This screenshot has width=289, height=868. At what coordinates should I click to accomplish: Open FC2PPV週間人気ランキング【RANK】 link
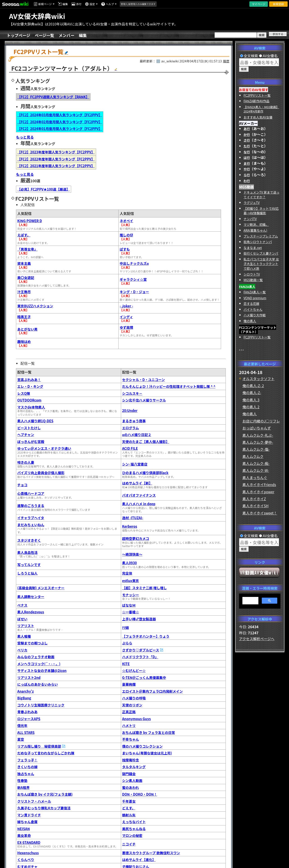53,97
